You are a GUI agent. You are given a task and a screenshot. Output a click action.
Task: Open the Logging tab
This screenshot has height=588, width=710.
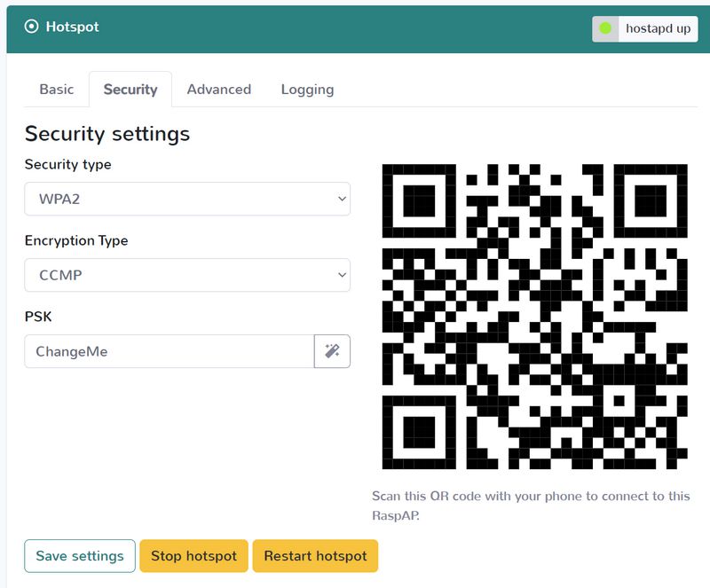coord(307,90)
